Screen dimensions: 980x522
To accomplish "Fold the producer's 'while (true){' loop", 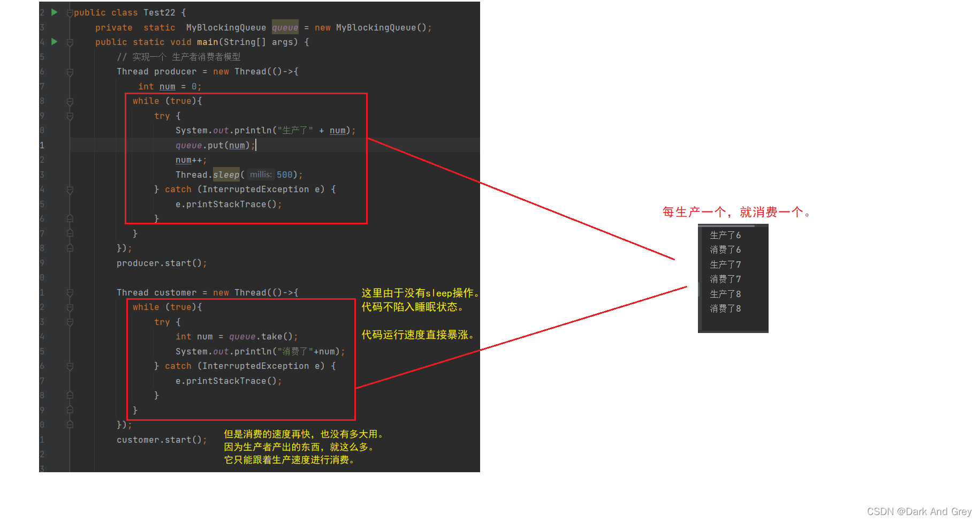I will coord(70,101).
